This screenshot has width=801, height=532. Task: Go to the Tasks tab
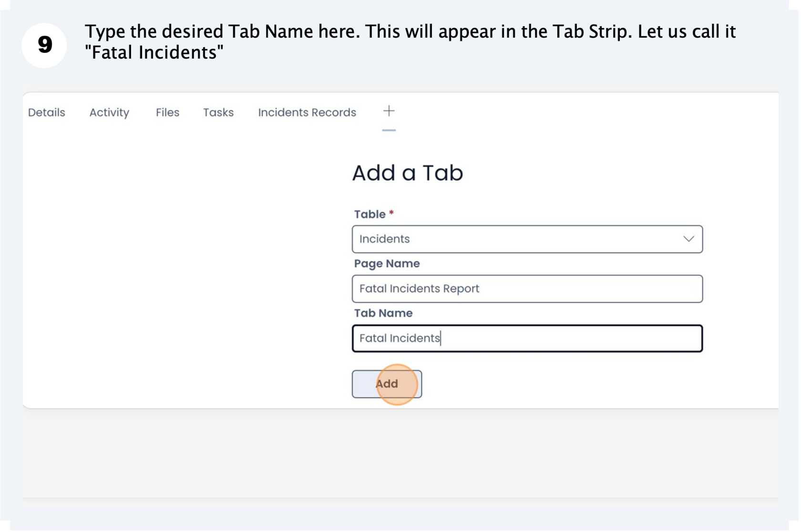pyautogui.click(x=218, y=113)
